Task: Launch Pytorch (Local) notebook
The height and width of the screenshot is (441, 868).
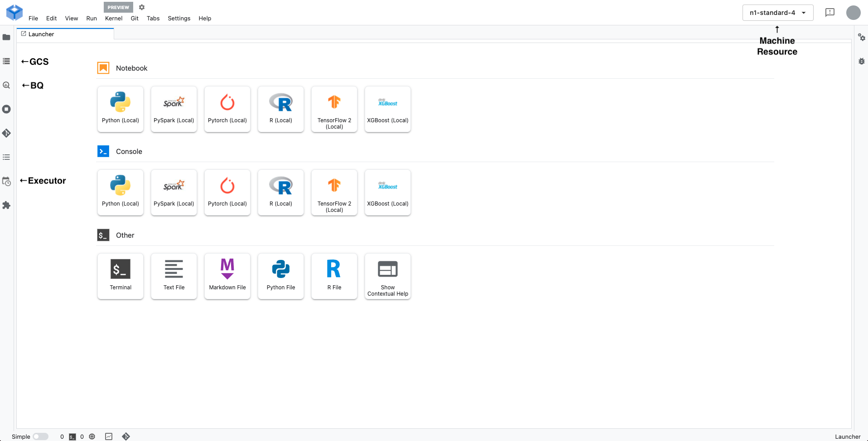Action: click(x=227, y=109)
